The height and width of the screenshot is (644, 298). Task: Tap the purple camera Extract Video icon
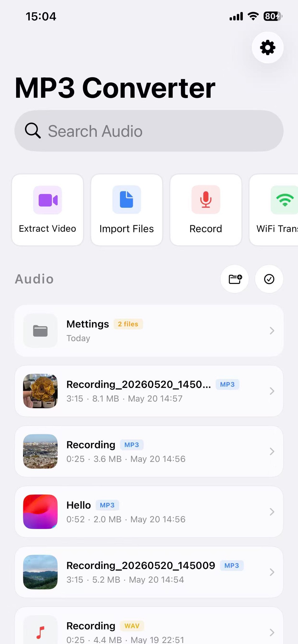(x=47, y=200)
